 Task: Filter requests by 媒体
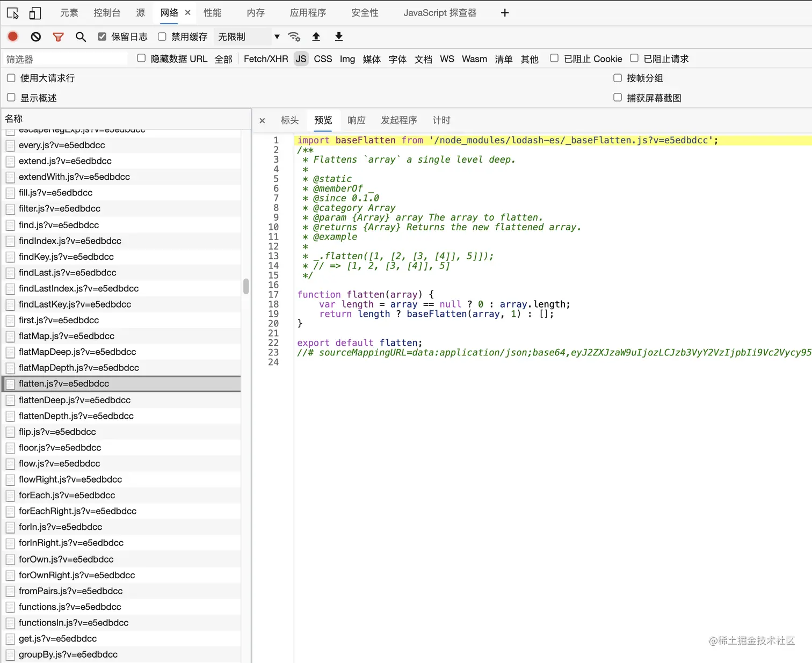372,59
